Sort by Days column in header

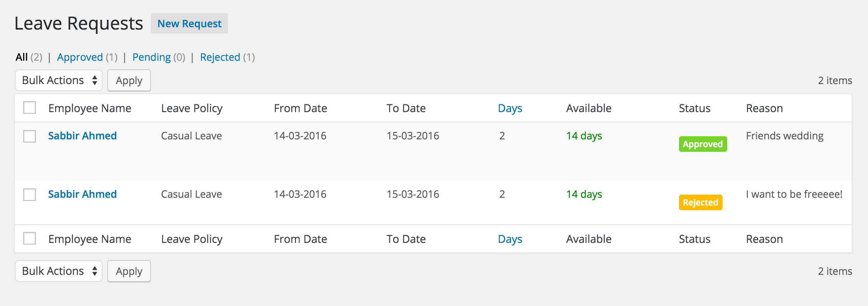coord(510,108)
